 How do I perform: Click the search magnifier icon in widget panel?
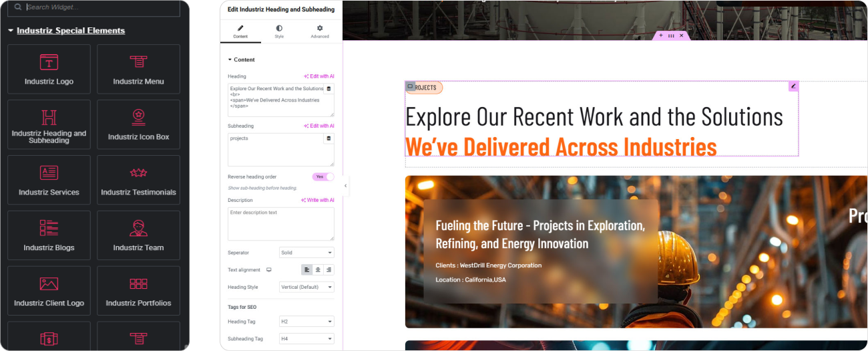point(18,7)
